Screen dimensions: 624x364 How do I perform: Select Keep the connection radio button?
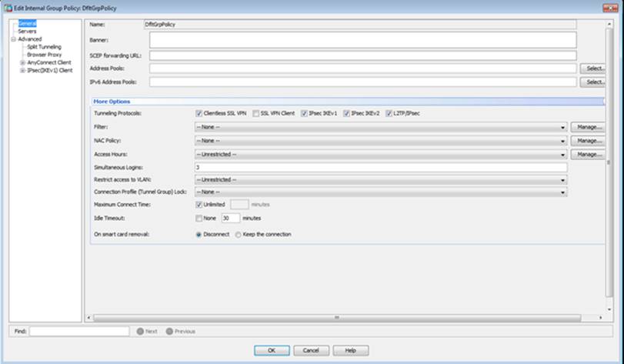point(239,234)
